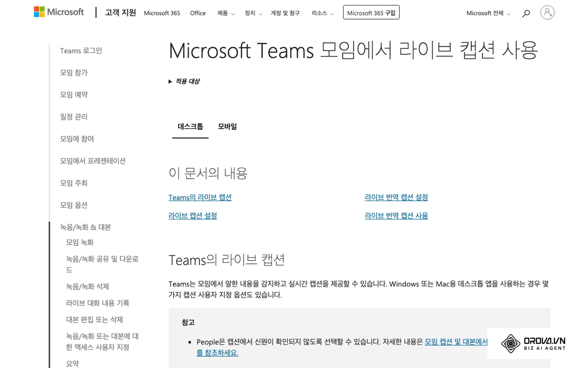Open 모임 녹화 sidebar item
Viewport: 588px width, 368px height.
pos(80,243)
